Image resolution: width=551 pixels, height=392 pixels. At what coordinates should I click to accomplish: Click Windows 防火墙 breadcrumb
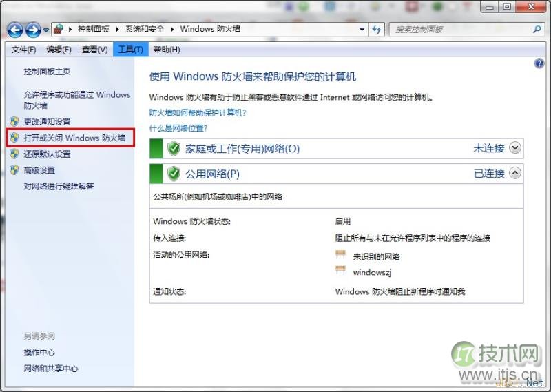[210, 29]
